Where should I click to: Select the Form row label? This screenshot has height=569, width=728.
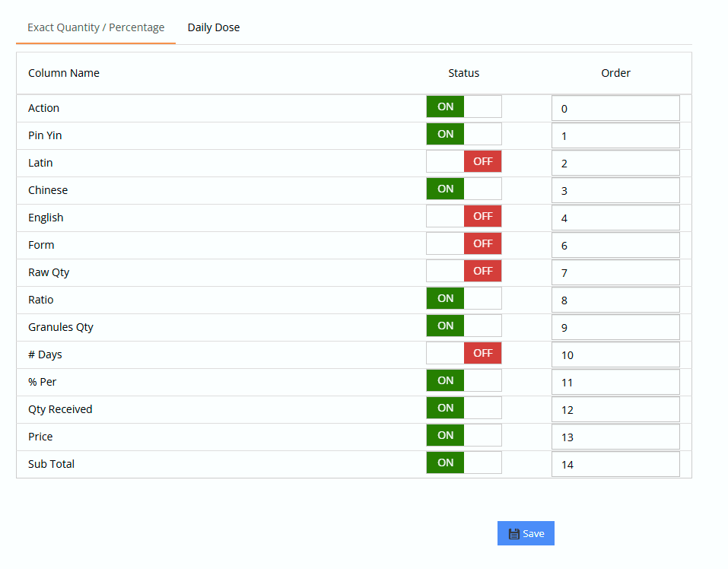point(41,245)
